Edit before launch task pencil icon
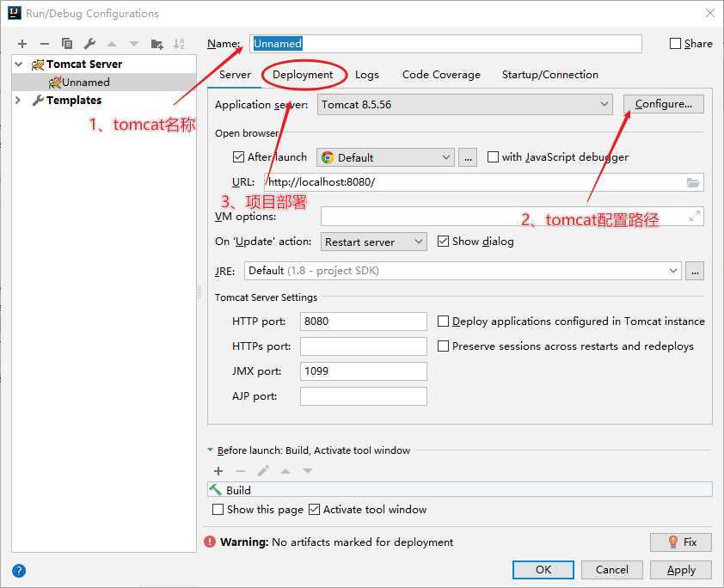 (263, 471)
